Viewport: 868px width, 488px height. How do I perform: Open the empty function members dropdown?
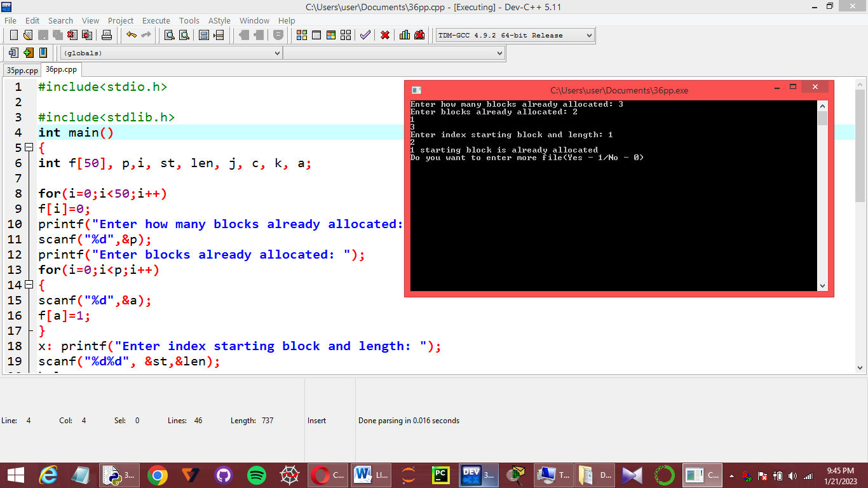tap(394, 53)
